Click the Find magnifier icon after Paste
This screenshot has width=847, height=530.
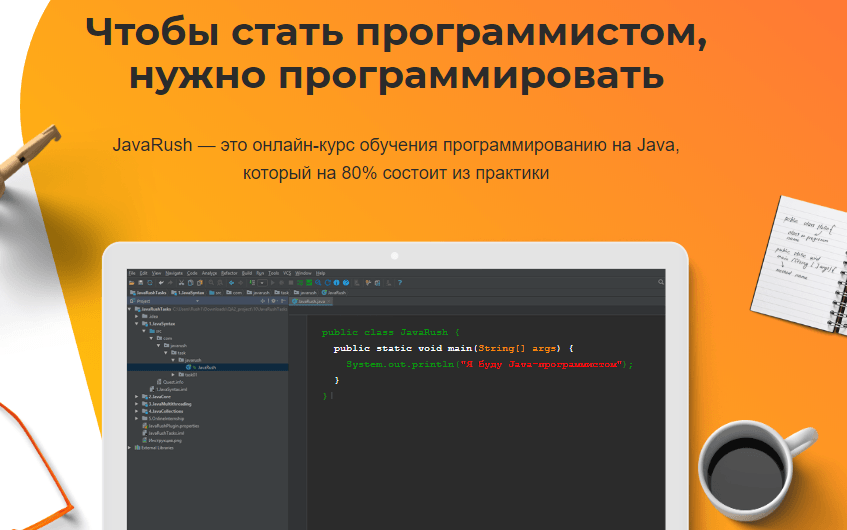211,283
